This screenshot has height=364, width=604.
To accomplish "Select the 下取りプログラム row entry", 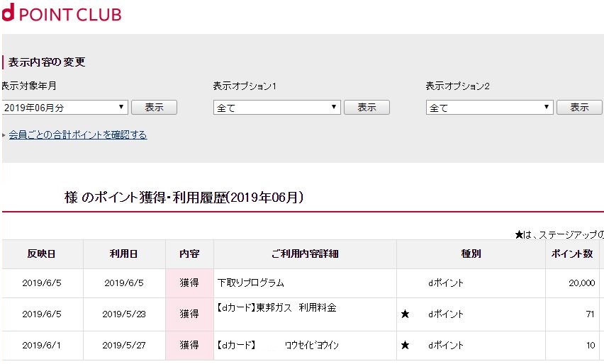I will [251, 283].
